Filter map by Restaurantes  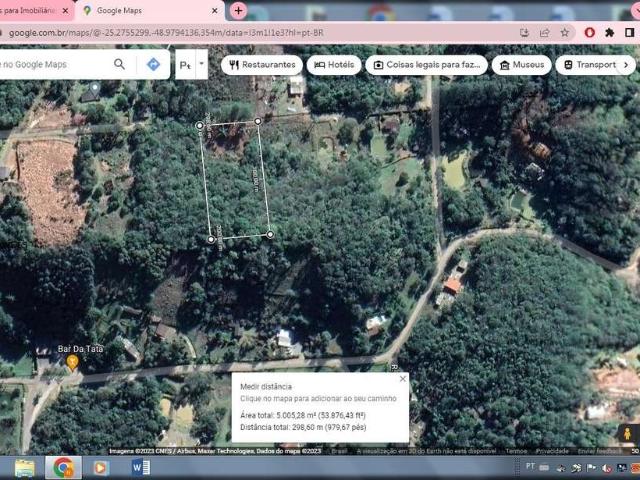coord(261,65)
